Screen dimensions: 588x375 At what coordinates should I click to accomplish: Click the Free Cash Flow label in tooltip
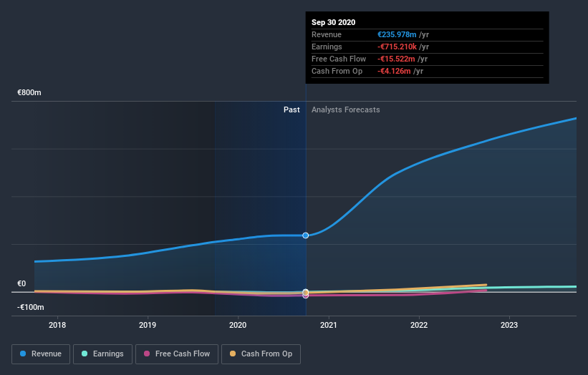click(339, 59)
